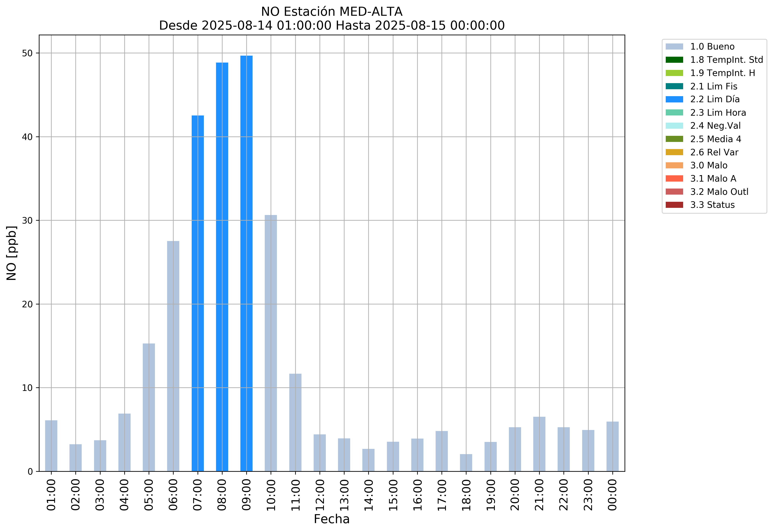The width and height of the screenshot is (773, 532).
Task: Click the 06:00 gray bar
Action: tap(173, 356)
